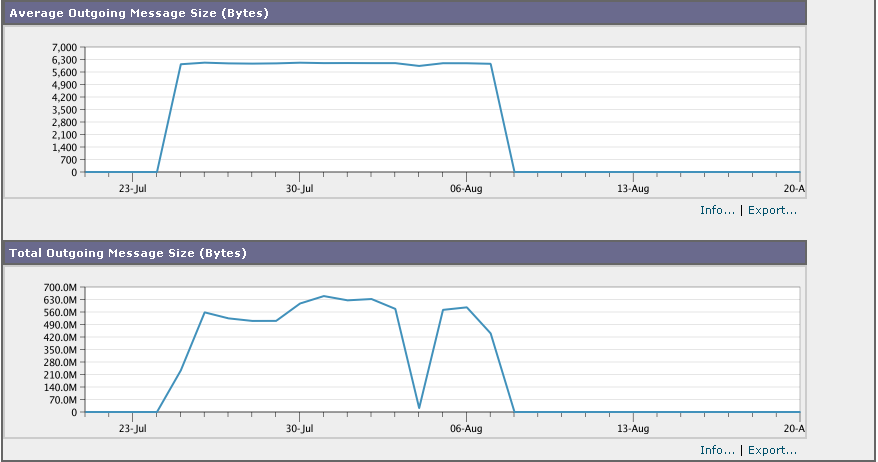
Task: Select 2,100 axis label in Average chart
Action: tap(64, 135)
